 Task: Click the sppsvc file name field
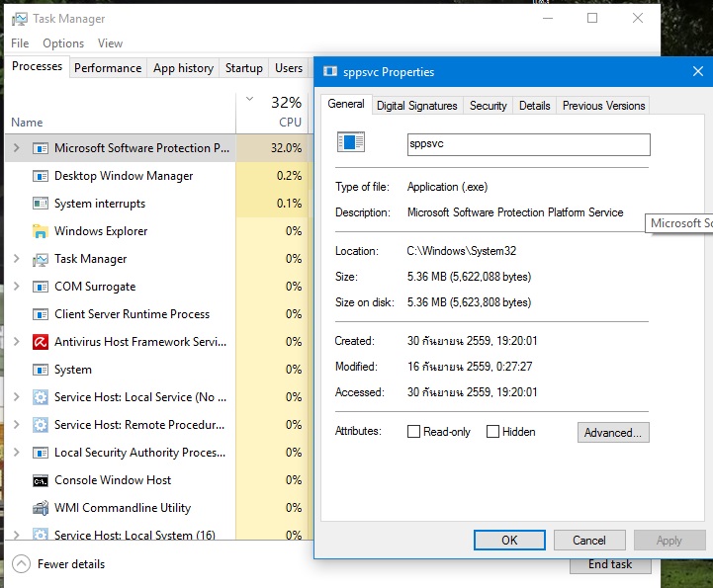click(x=529, y=144)
